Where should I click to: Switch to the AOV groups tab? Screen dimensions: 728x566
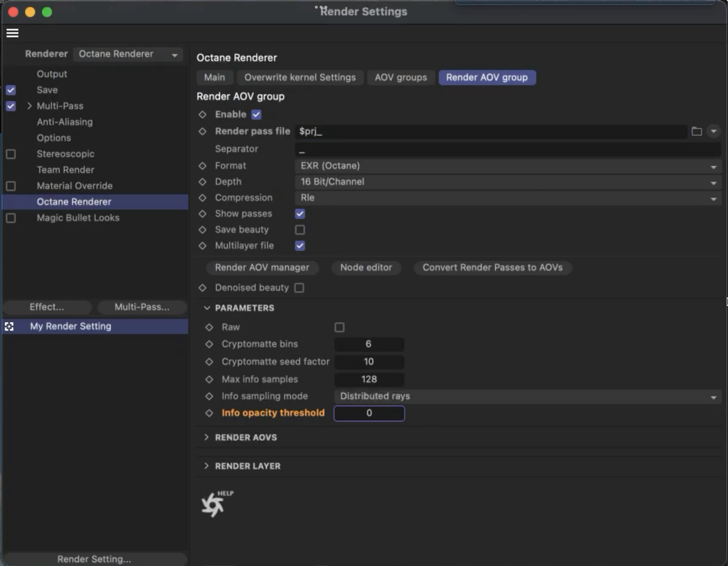point(400,77)
